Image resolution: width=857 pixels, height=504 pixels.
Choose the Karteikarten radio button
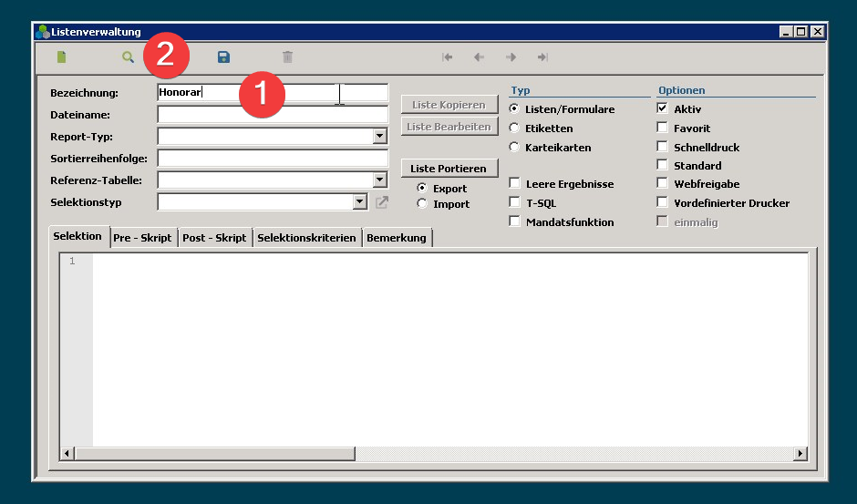click(x=514, y=147)
